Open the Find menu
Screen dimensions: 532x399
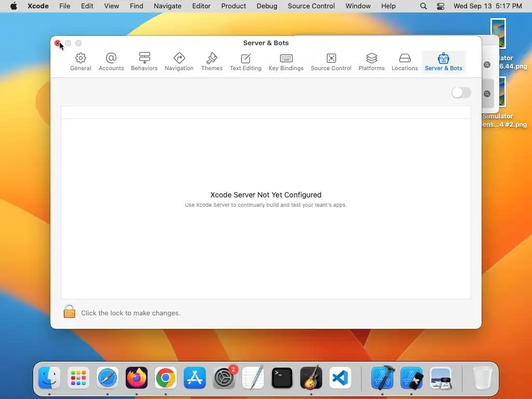[x=137, y=6]
